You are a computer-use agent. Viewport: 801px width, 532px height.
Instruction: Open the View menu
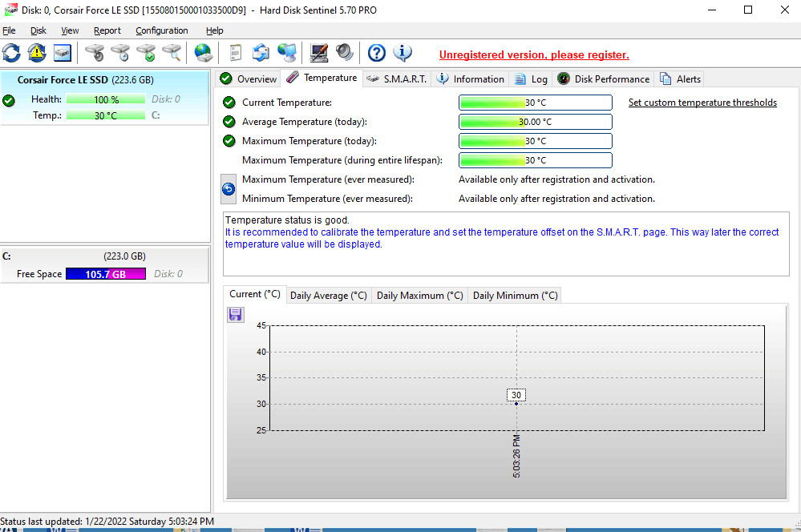click(x=70, y=30)
